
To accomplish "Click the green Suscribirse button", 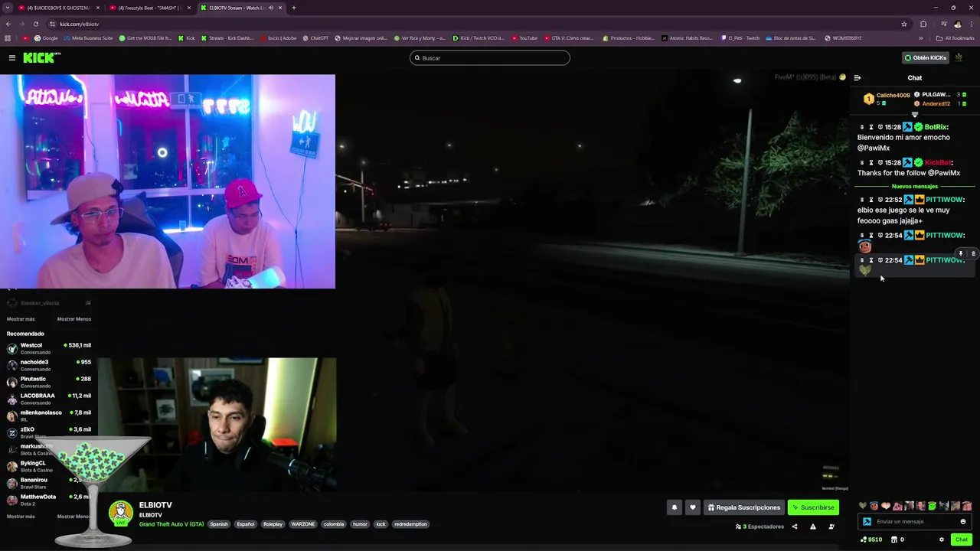I will tap(813, 507).
